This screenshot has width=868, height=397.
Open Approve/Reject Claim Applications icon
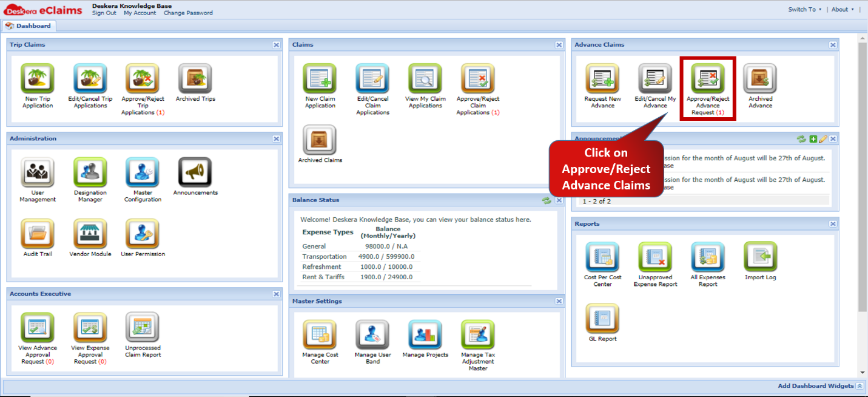pyautogui.click(x=478, y=79)
